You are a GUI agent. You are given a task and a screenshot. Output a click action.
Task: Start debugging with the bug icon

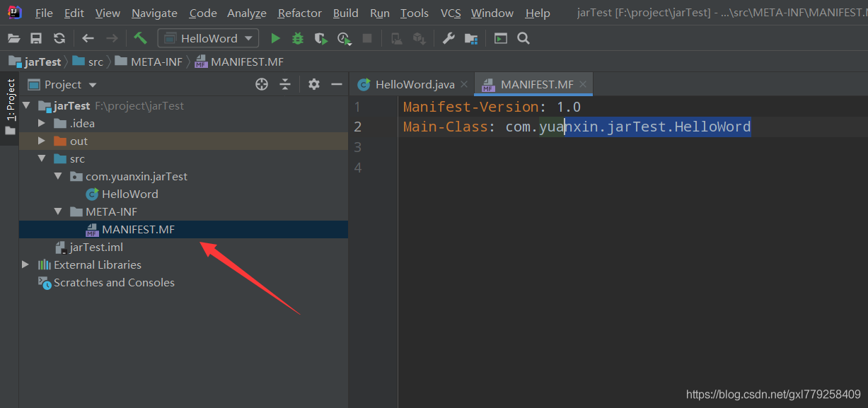(298, 39)
